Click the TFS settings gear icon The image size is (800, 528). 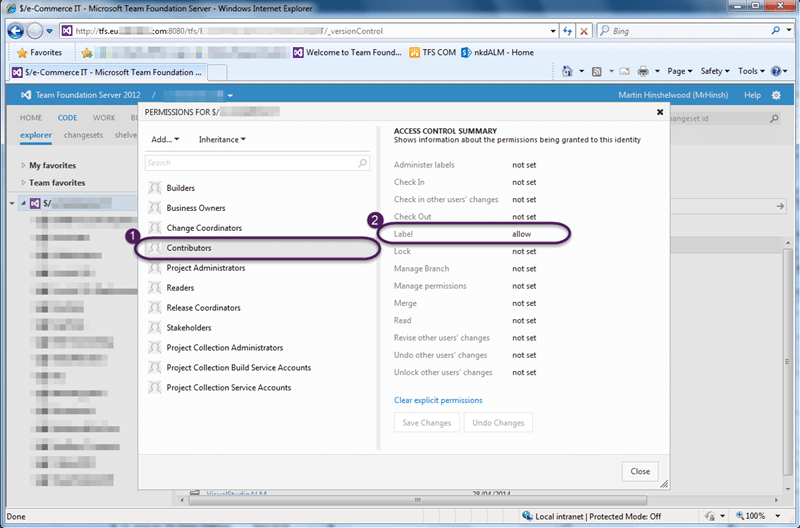(x=776, y=95)
